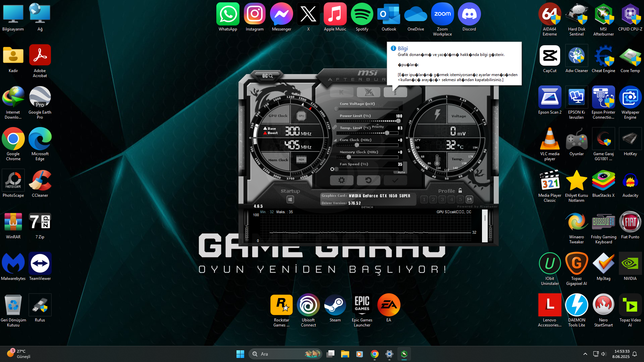Click the Power Limit slider handle
Image resolution: width=644 pixels, height=362 pixels.
[x=398, y=121]
